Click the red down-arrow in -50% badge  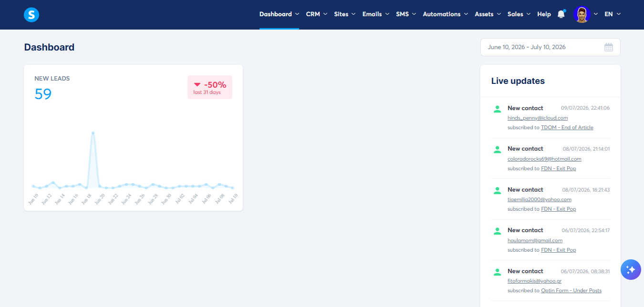point(197,85)
